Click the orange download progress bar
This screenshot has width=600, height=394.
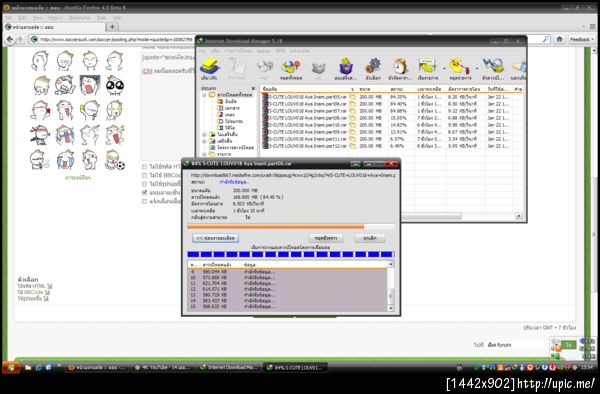click(x=290, y=227)
